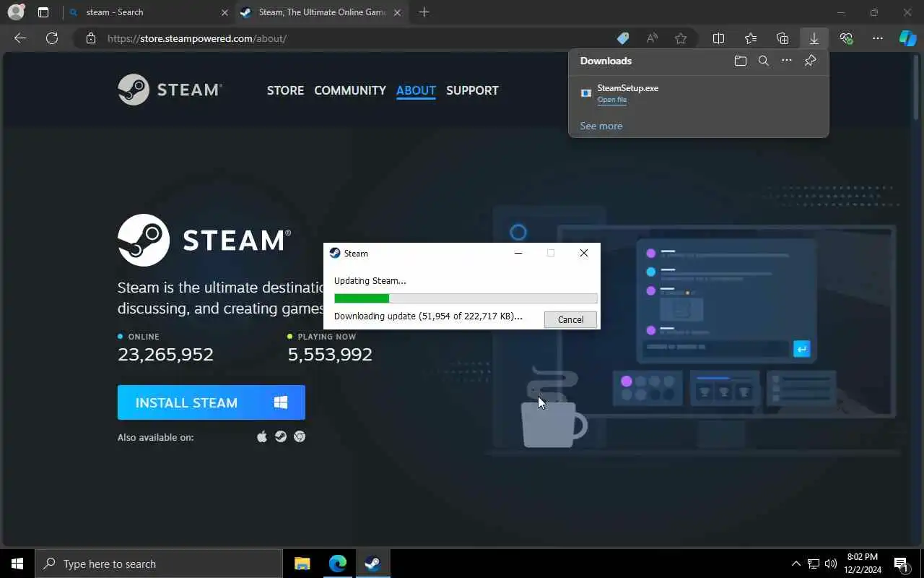Click 'See more' in Downloads panel
The height and width of the screenshot is (578, 924).
(601, 126)
